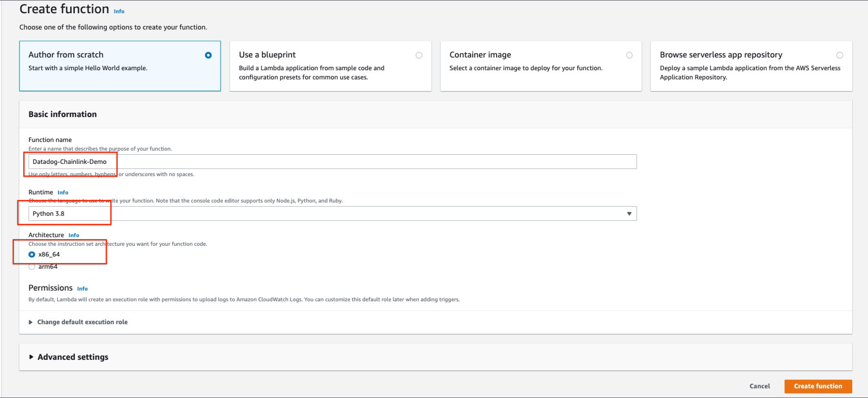Choose the Use a blueprint option

coord(419,55)
